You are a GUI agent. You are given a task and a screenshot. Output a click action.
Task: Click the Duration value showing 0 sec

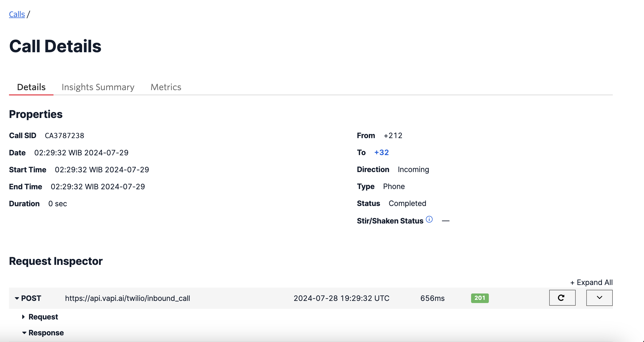[x=57, y=204]
